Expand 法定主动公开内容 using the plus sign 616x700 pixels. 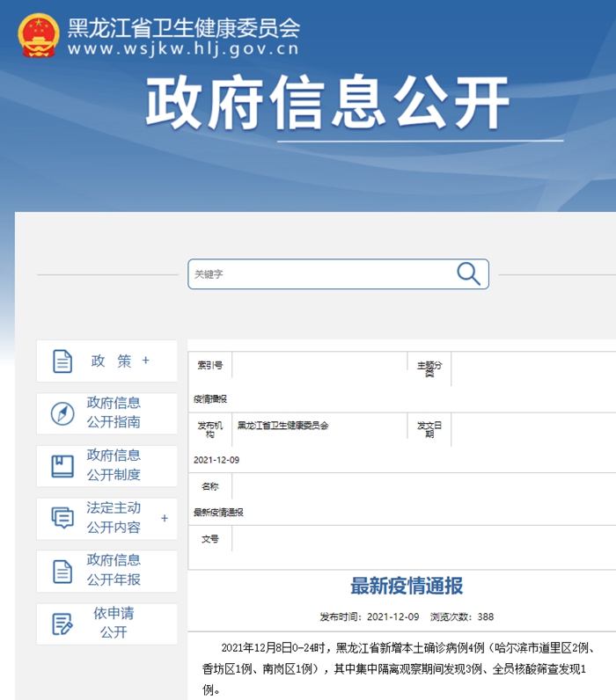tap(164, 518)
